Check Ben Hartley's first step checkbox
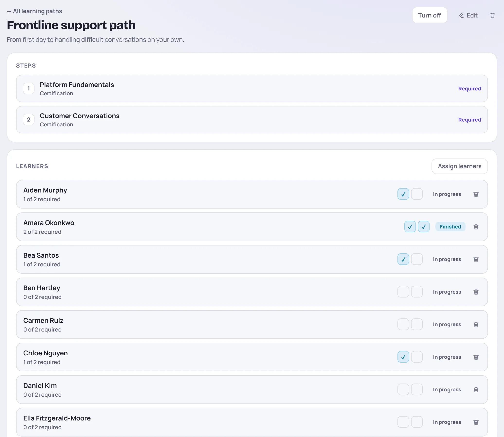The image size is (504, 437). (x=403, y=292)
